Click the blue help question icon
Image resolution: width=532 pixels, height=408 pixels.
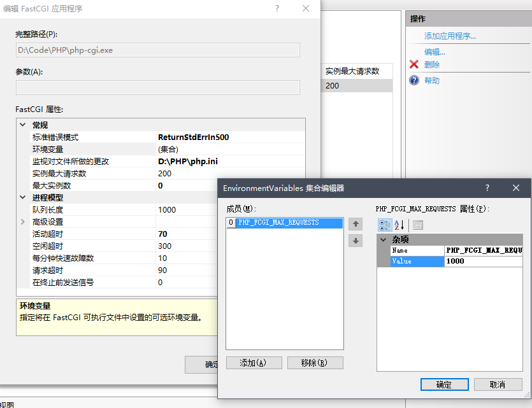tap(414, 80)
